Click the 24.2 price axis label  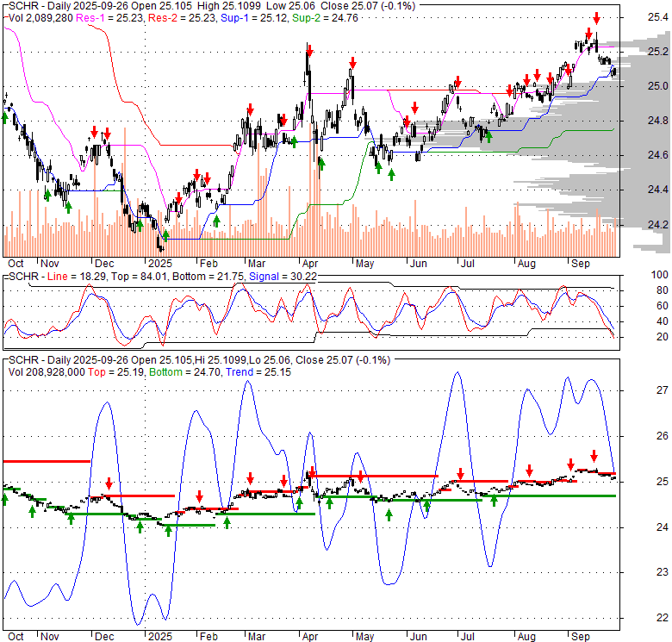pos(657,225)
